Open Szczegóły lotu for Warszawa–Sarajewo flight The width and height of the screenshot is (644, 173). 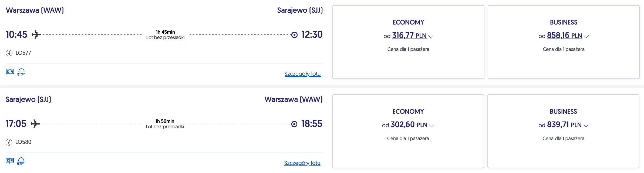coord(302,74)
